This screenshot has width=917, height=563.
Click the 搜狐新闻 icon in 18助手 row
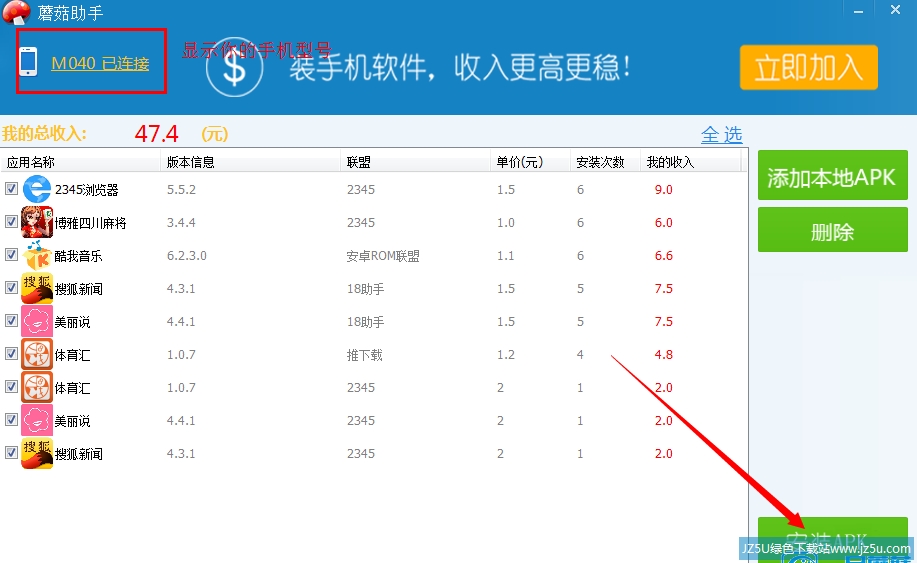(x=37, y=288)
